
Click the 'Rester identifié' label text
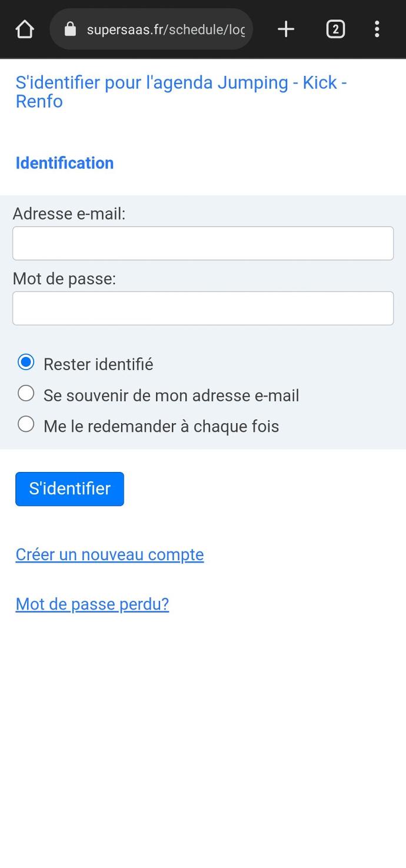pos(98,365)
